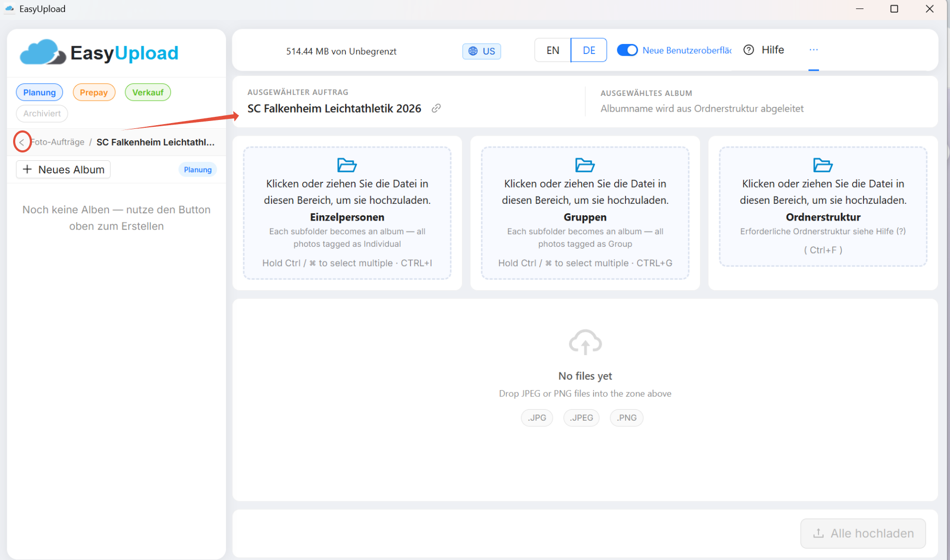Switch language to DE
Image resolution: width=950 pixels, height=560 pixels.
click(x=589, y=50)
